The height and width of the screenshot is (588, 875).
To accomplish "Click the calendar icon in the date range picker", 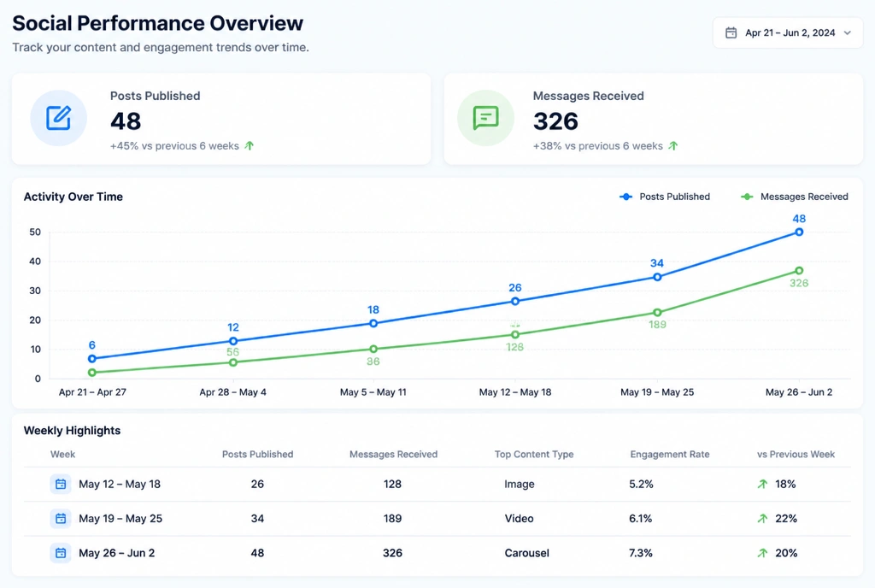I will [x=731, y=33].
